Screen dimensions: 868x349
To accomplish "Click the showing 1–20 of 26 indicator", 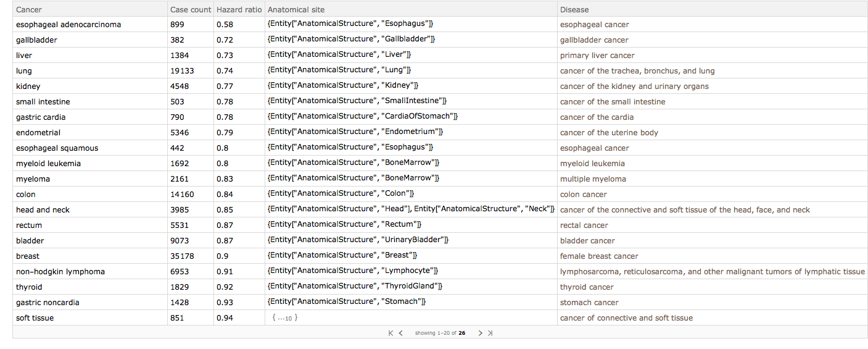I will (x=440, y=333).
